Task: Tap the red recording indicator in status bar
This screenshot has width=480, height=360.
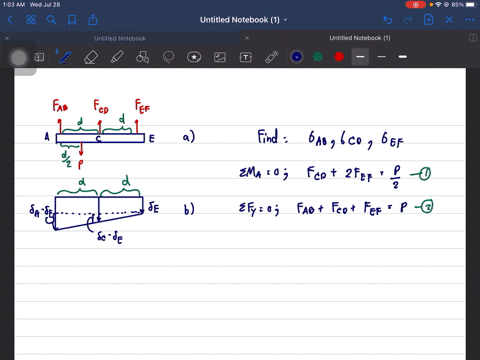Action: 415,5
